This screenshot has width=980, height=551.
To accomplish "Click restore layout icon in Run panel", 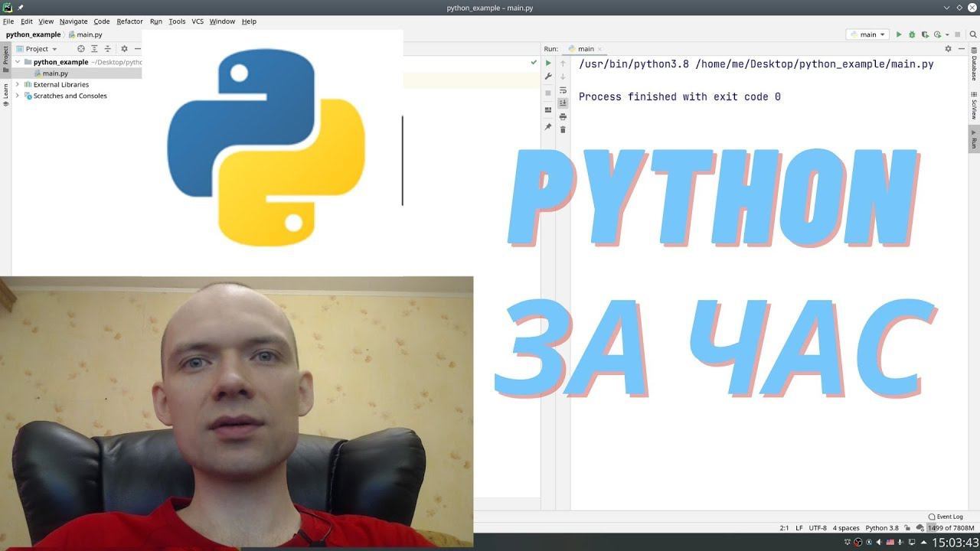I will pyautogui.click(x=548, y=109).
